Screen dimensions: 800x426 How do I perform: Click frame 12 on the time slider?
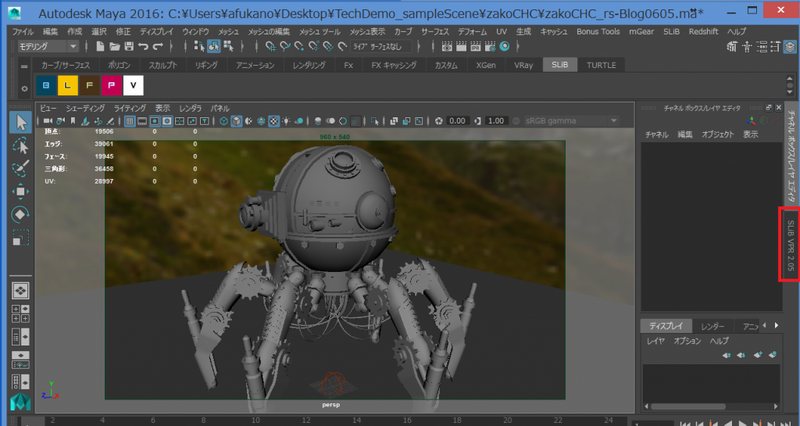tap(306, 420)
